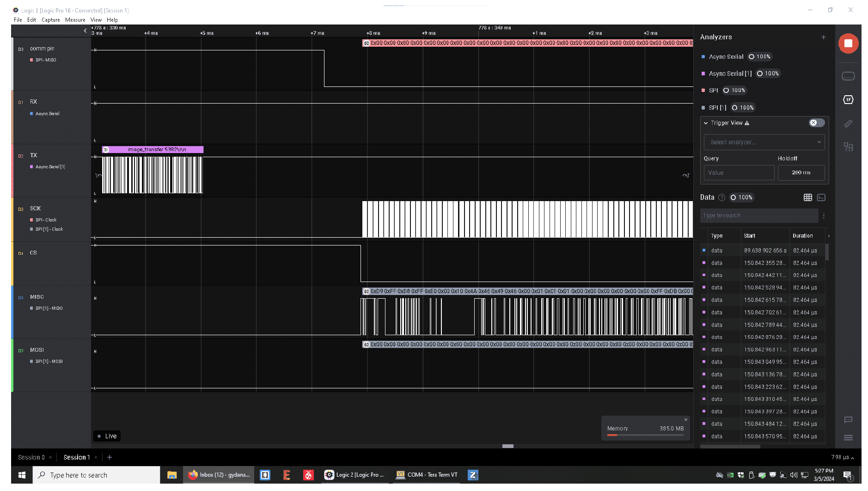This screenshot has width=868, height=491.
Task: Click the 778 s : 340 ms timeline marker
Action: click(495, 28)
